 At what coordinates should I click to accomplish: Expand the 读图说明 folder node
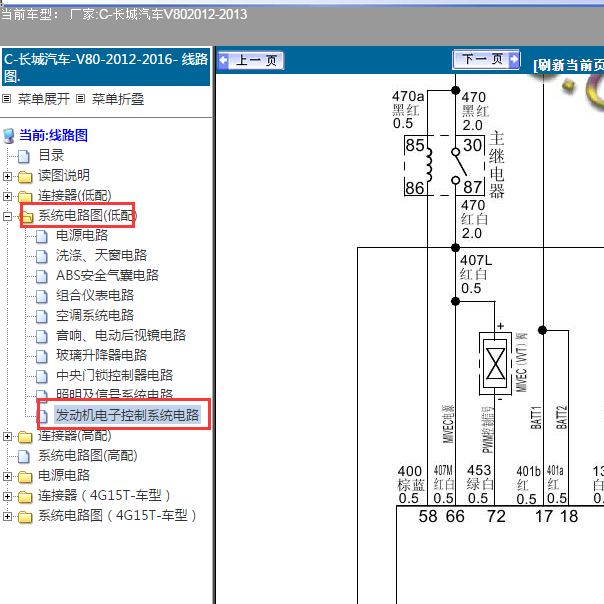pyautogui.click(x=7, y=176)
